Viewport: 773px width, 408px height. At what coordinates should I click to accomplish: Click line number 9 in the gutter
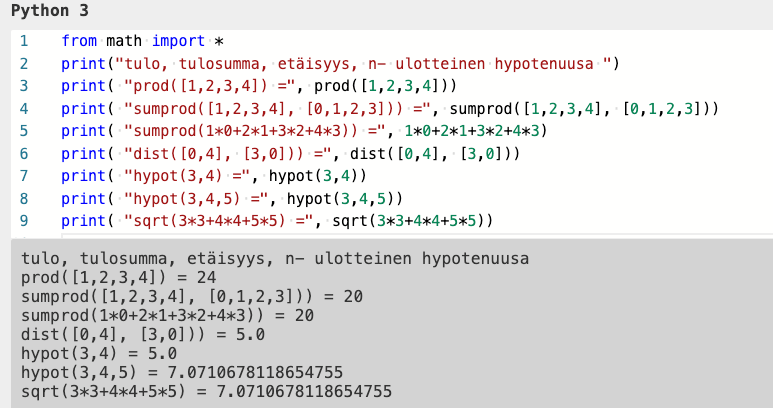tap(23, 220)
